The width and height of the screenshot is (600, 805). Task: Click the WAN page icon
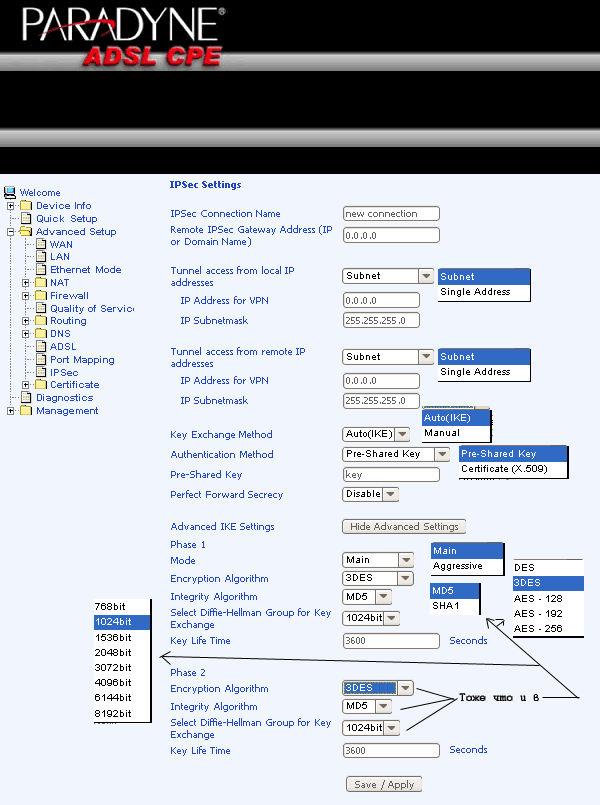click(42, 244)
